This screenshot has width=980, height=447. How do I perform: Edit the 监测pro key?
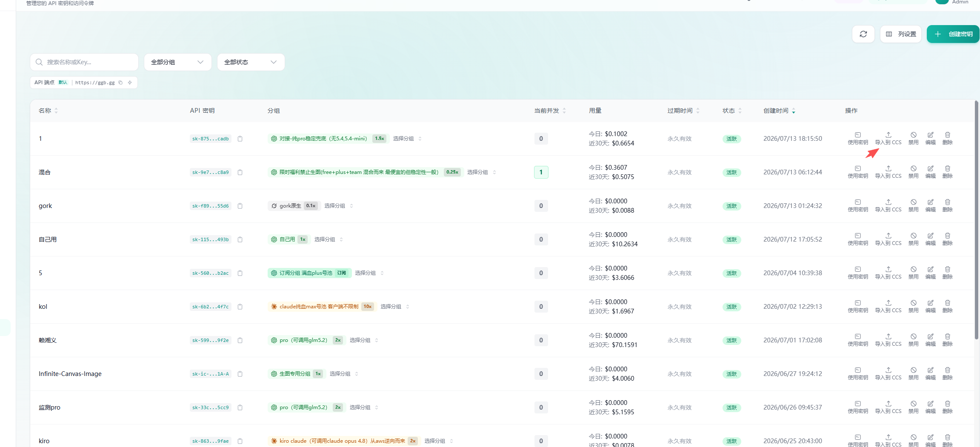tap(931, 407)
